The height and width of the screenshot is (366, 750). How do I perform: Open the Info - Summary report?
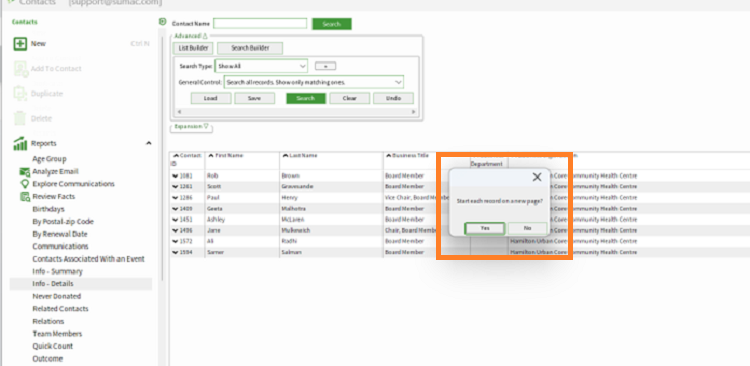pyautogui.click(x=57, y=271)
